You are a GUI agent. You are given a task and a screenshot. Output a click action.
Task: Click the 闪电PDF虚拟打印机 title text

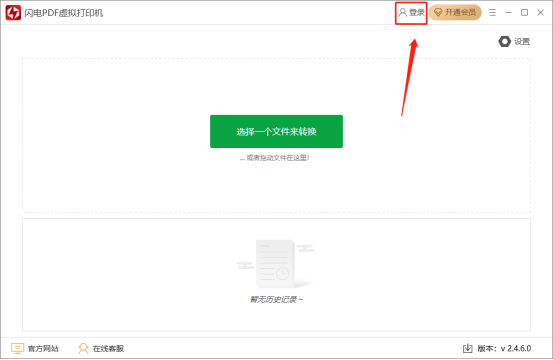point(64,13)
